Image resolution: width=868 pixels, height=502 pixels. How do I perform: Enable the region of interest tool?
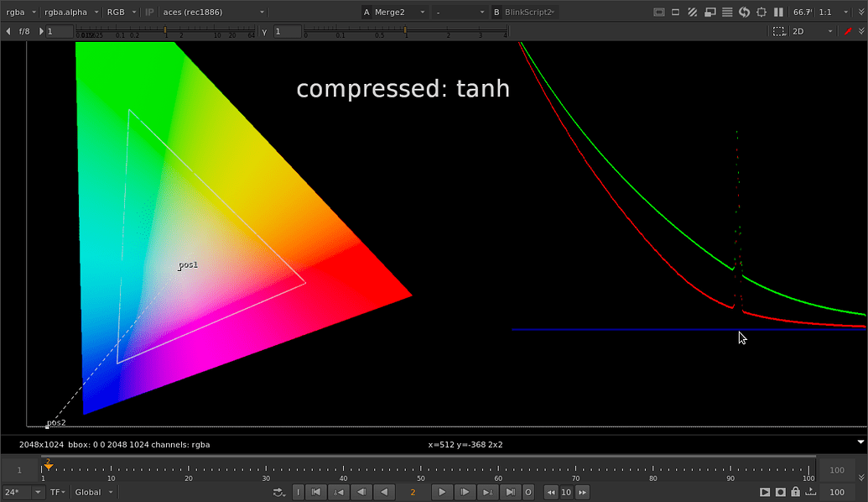pos(761,12)
